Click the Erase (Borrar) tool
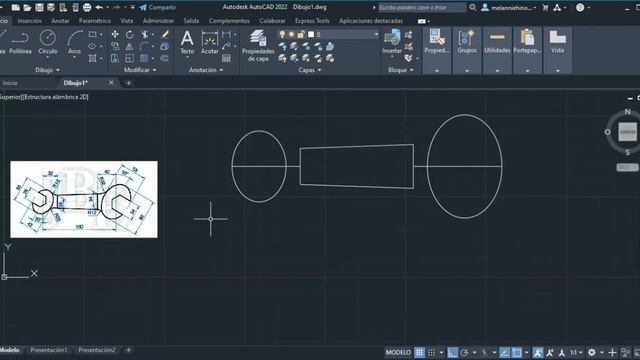Image resolution: width=640 pixels, height=360 pixels. [x=164, y=35]
